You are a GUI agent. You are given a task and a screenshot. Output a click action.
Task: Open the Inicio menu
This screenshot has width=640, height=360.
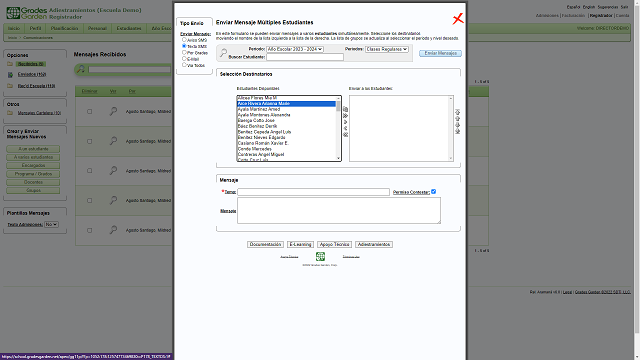point(14,29)
